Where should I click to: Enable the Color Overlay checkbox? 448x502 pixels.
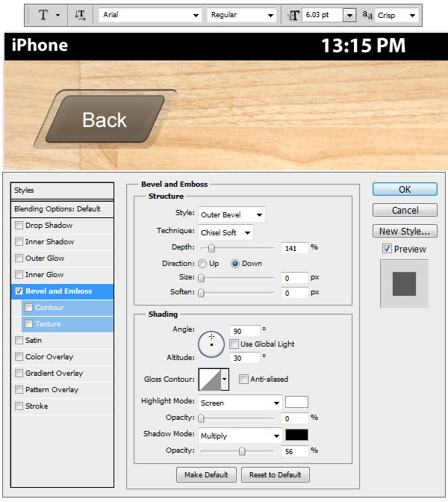[x=19, y=356]
